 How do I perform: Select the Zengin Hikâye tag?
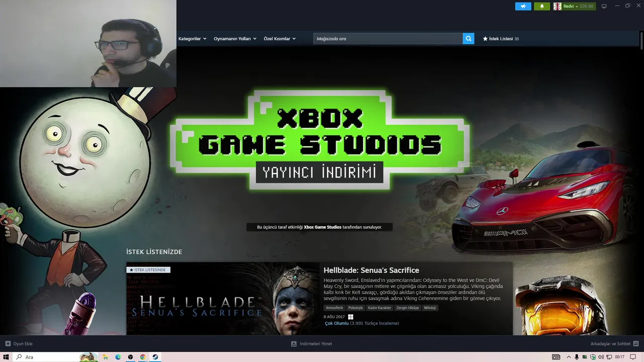click(408, 308)
